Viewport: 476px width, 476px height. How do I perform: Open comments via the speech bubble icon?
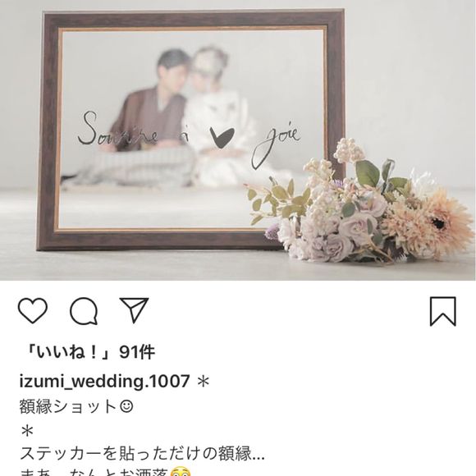[x=84, y=311]
